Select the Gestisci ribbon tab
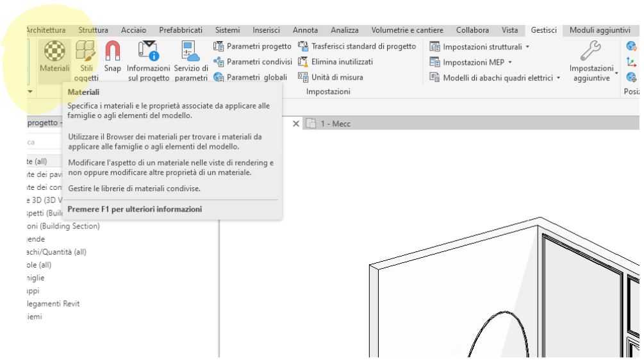The height and width of the screenshot is (363, 644). click(544, 30)
